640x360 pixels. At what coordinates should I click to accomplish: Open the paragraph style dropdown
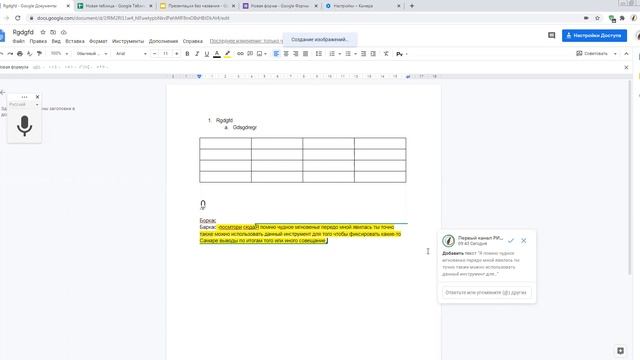coord(92,54)
